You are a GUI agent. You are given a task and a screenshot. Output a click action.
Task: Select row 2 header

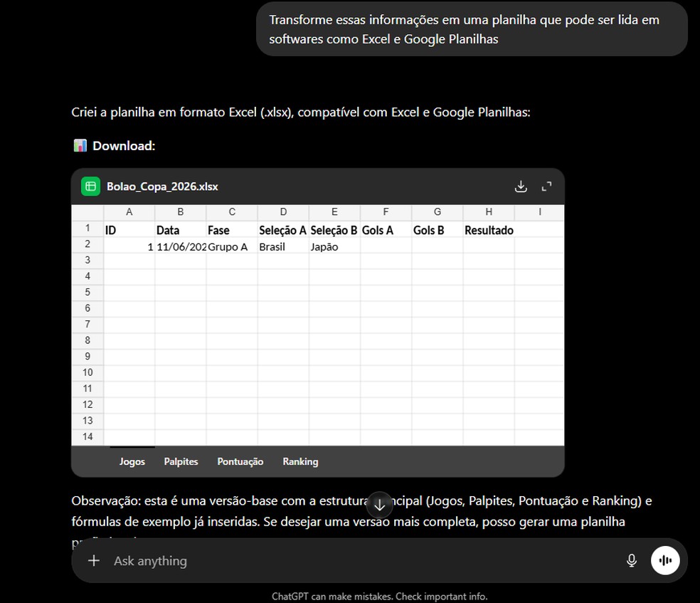coord(87,244)
